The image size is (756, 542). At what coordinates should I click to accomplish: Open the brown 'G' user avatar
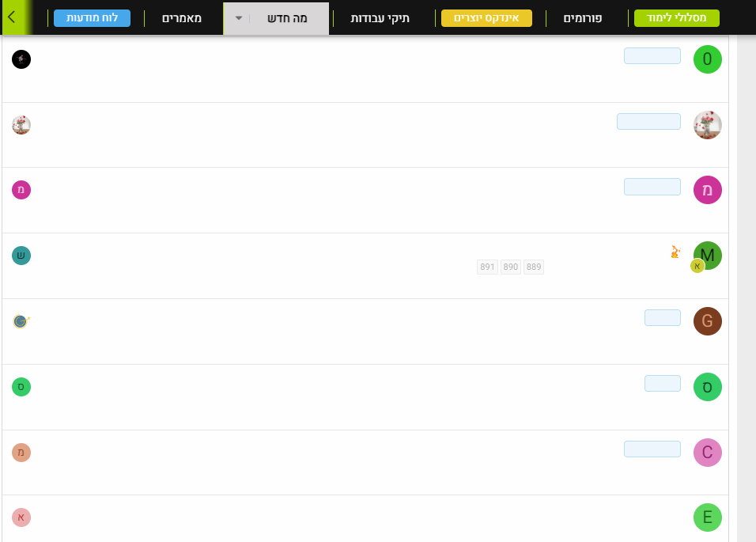[x=707, y=321]
